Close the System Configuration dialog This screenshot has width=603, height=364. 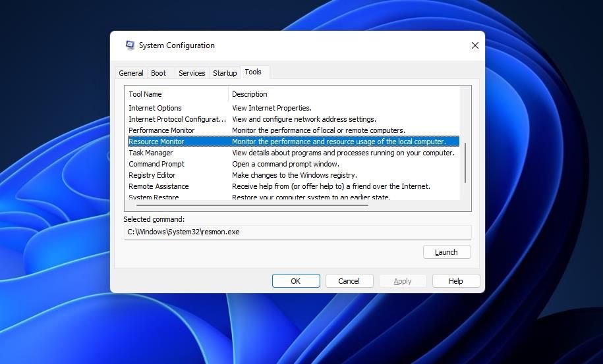point(475,45)
